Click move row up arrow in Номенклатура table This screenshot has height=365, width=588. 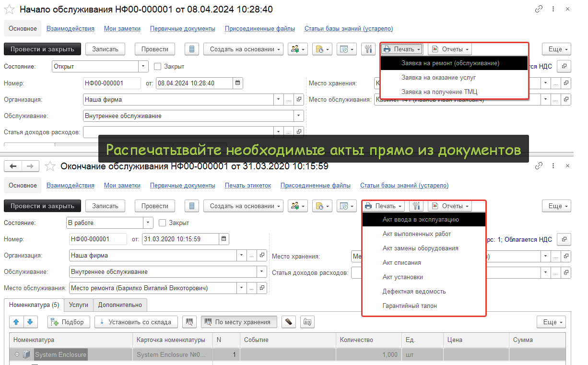[16, 322]
